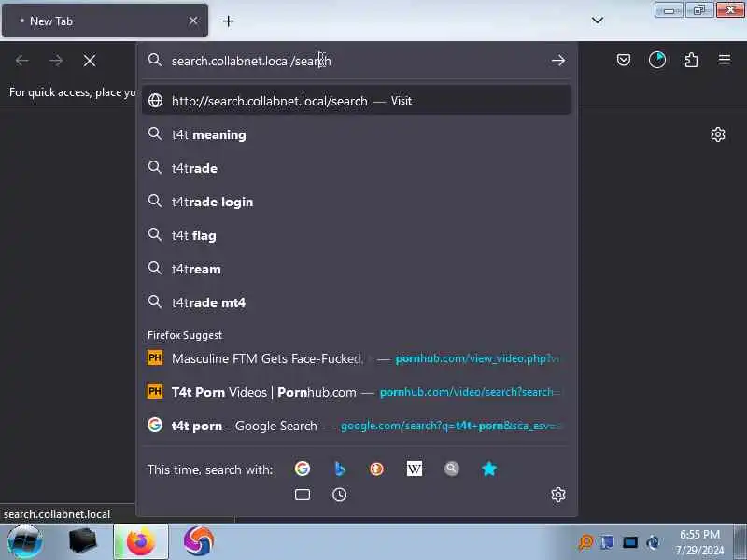Choose the 't4trade login' search suggestion
This screenshot has height=560, width=747.
pyautogui.click(x=357, y=202)
